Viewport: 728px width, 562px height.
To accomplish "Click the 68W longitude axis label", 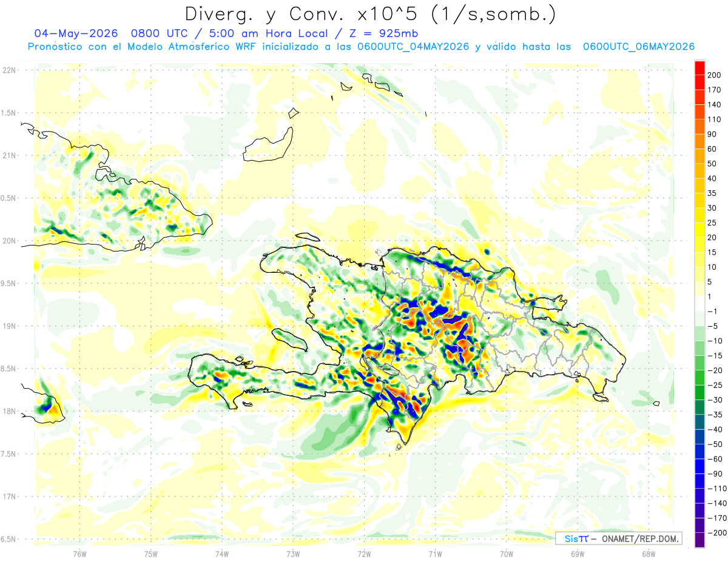I will (648, 554).
